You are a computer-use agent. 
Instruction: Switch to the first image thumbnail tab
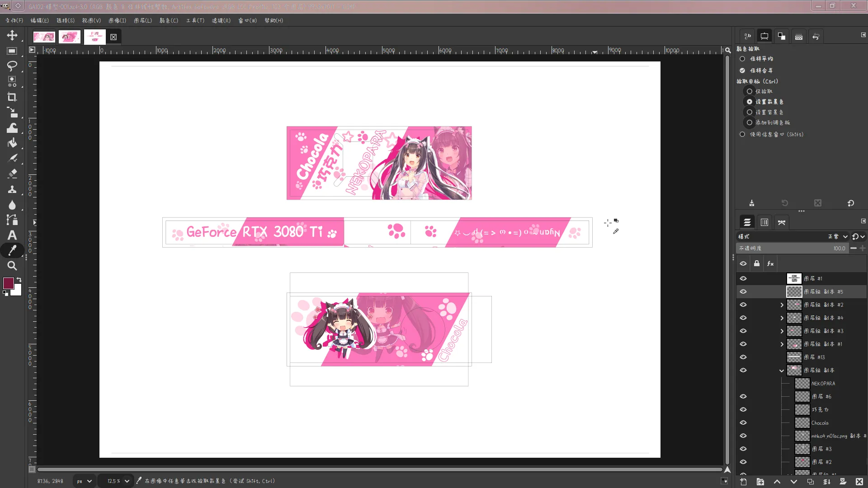click(44, 37)
